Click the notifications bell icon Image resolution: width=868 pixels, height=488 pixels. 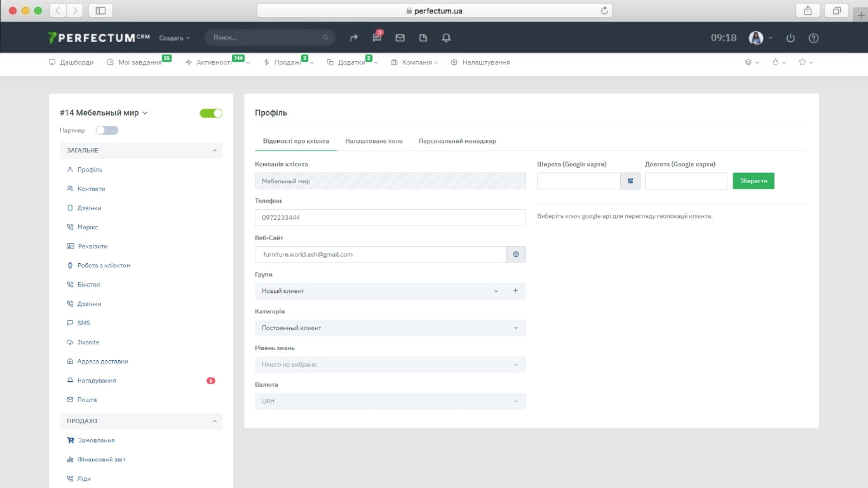pyautogui.click(x=446, y=38)
